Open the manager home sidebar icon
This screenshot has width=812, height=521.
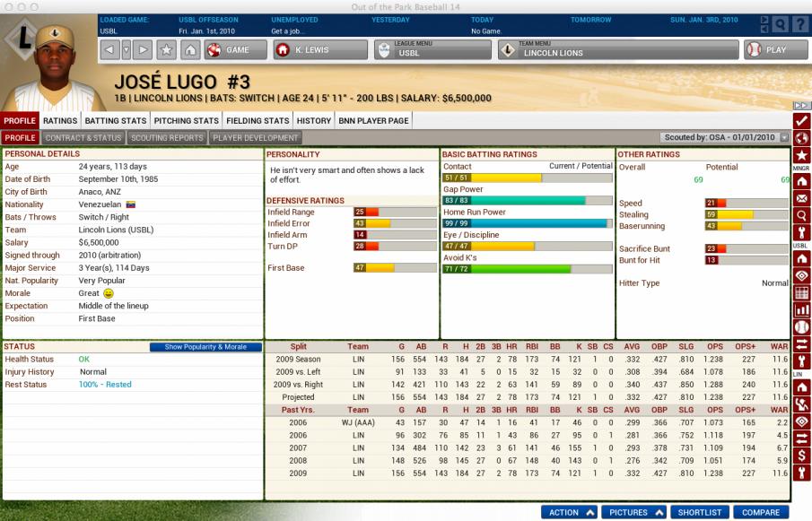click(801, 181)
